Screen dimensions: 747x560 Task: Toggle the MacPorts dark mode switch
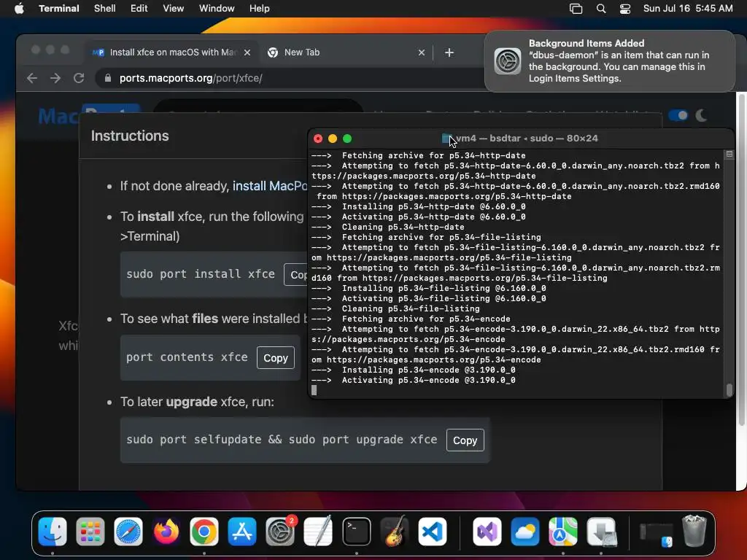[678, 115]
